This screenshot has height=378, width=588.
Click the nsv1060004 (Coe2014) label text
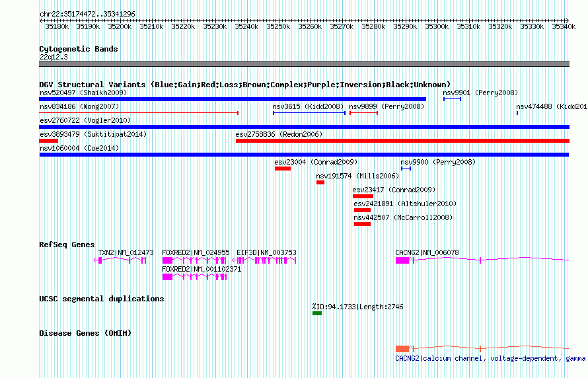(x=79, y=148)
